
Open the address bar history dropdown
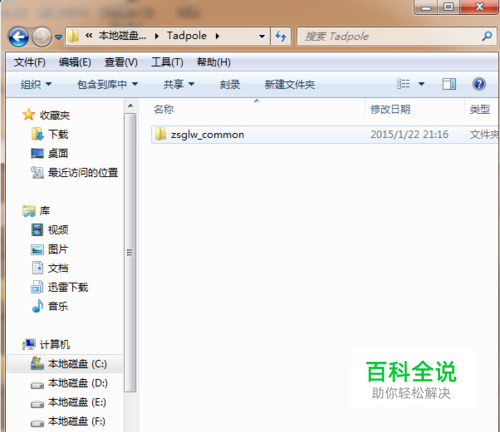262,36
